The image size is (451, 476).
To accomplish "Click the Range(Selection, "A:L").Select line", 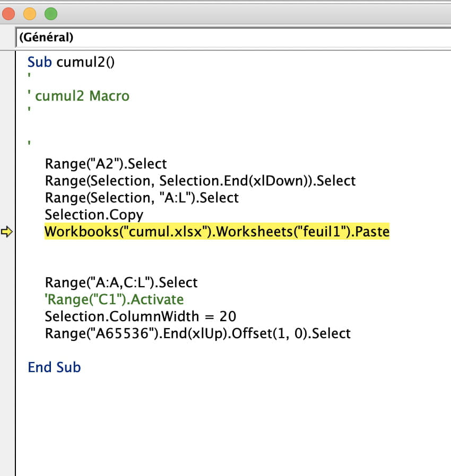I will (142, 198).
